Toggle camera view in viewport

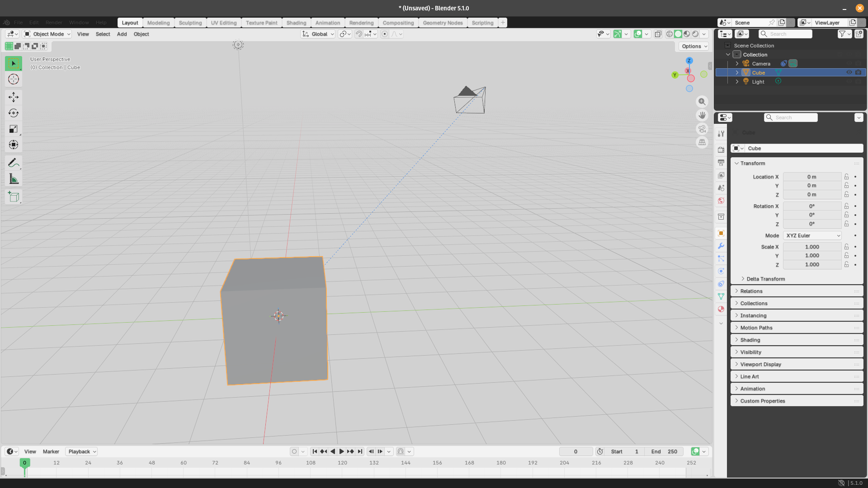click(702, 129)
